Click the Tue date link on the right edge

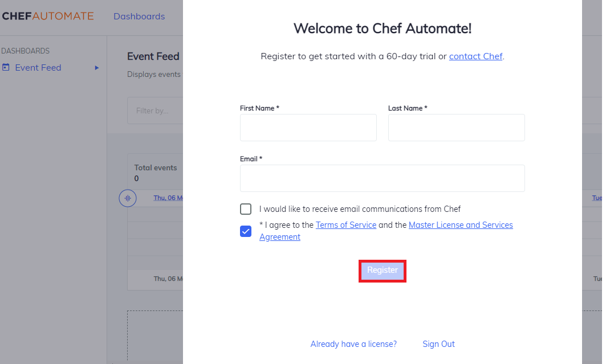coord(596,198)
